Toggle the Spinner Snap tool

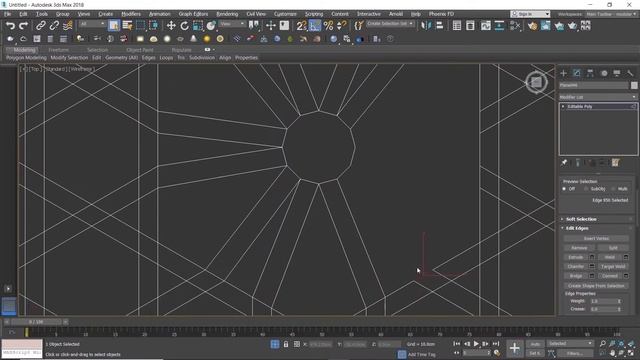click(342, 26)
